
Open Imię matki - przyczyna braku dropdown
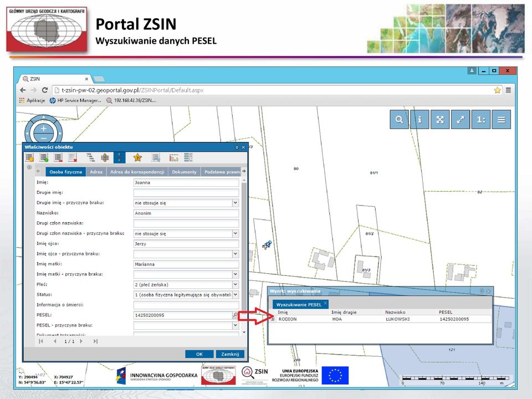pyautogui.click(x=235, y=274)
